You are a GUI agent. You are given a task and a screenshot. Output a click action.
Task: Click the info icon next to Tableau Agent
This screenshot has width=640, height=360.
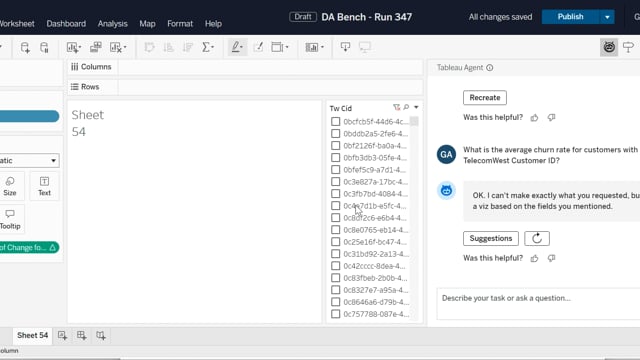tap(489, 68)
